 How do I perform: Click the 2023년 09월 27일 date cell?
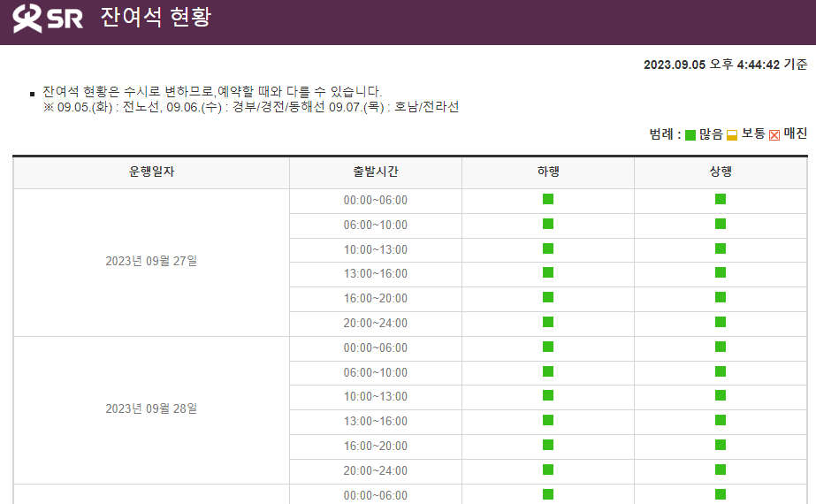pyautogui.click(x=151, y=261)
